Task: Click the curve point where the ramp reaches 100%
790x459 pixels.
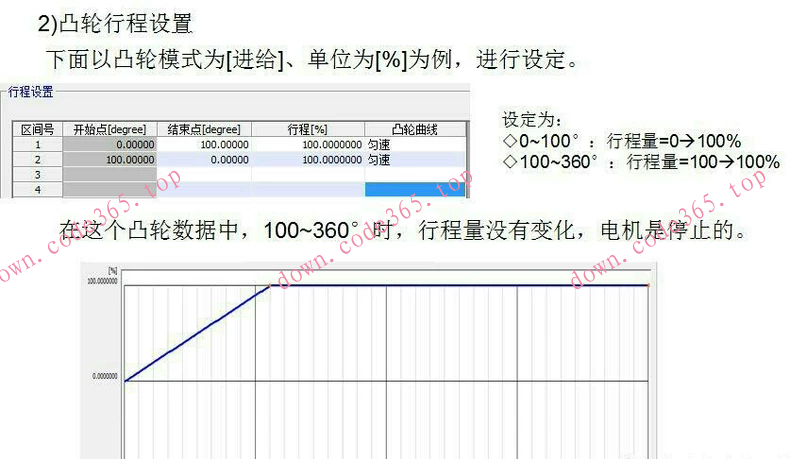Action: (x=270, y=285)
